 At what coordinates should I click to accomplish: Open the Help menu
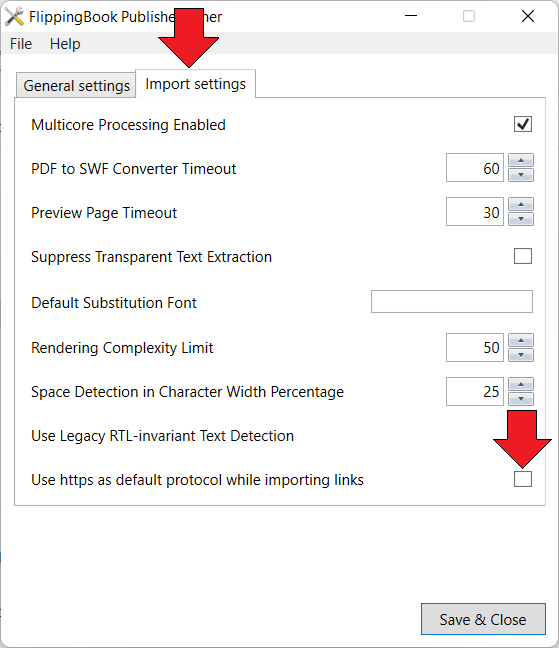pos(65,44)
